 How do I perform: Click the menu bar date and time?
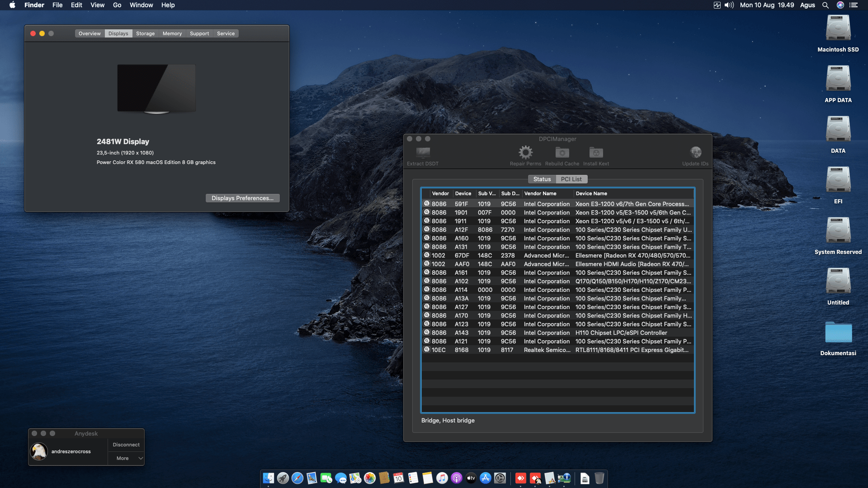tap(767, 5)
